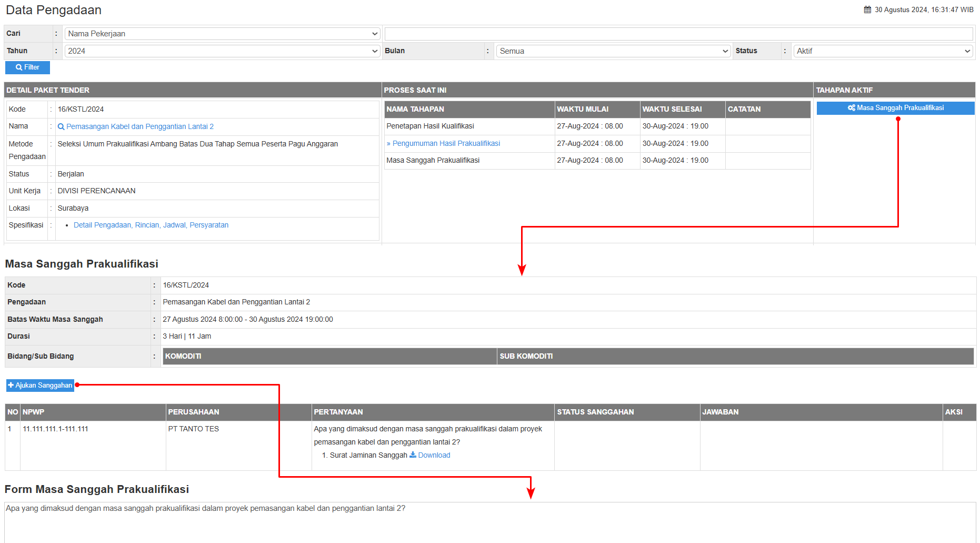
Task: Click the DIVISI PERENCANAAN unit value
Action: click(x=96, y=191)
